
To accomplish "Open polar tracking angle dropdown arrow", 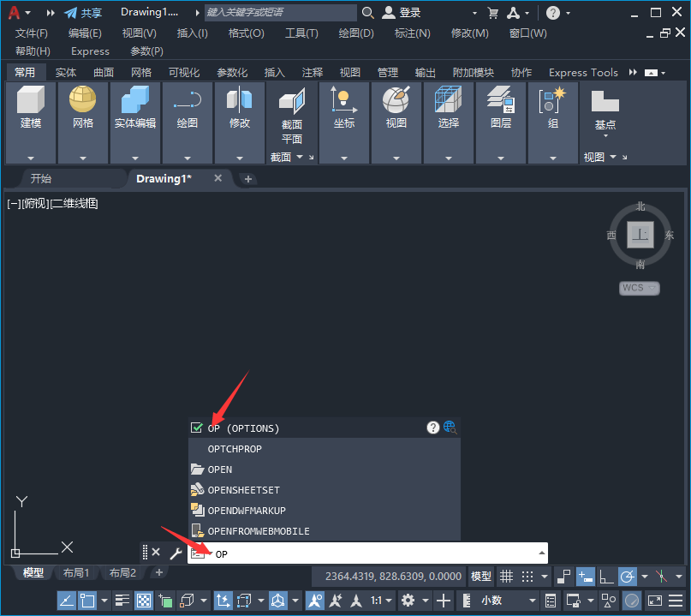I will 645,576.
